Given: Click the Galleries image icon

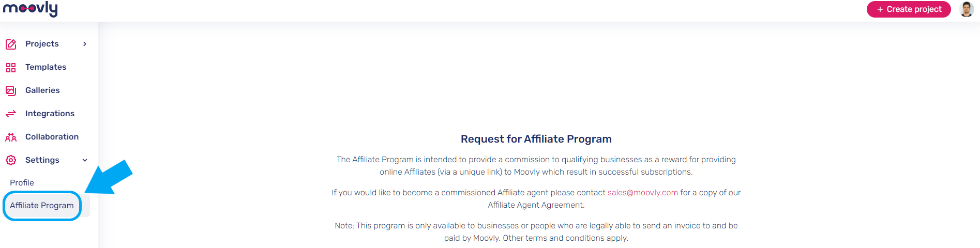Looking at the screenshot, I should 11,90.
